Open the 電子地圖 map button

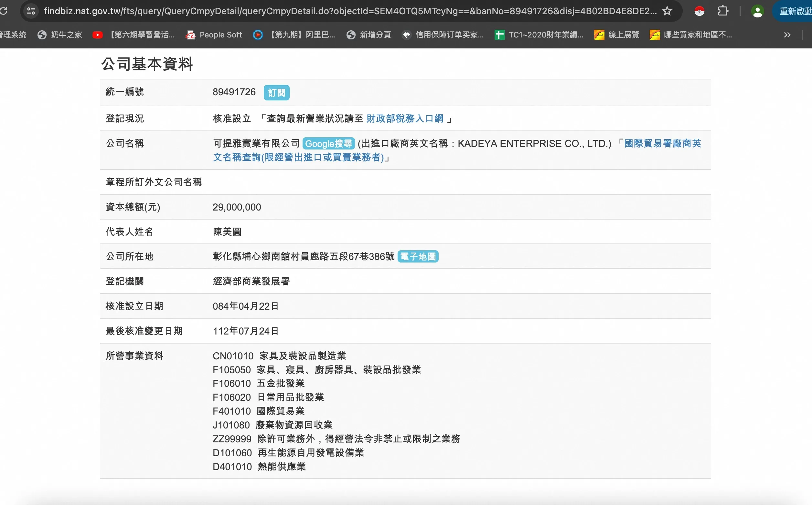(x=418, y=256)
